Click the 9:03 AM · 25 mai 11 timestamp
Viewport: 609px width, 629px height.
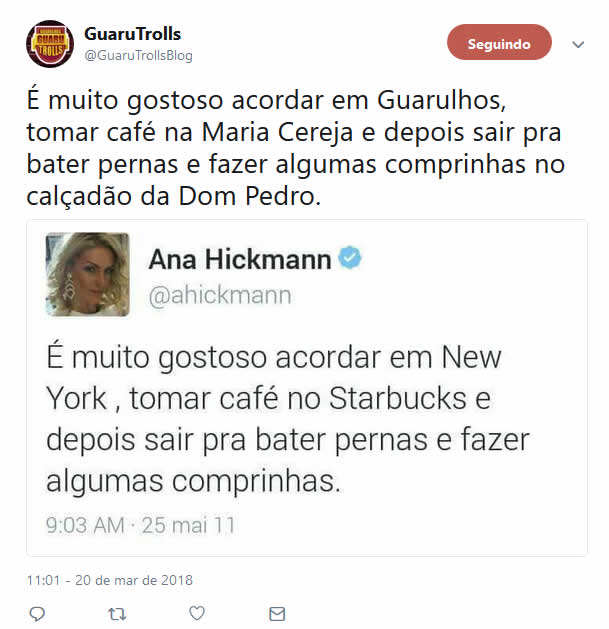pos(140,525)
